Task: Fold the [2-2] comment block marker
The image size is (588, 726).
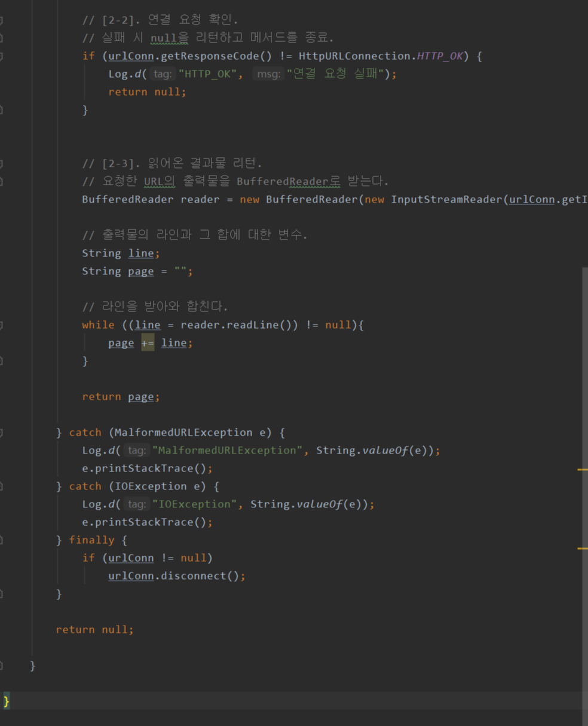Action: 1,20
